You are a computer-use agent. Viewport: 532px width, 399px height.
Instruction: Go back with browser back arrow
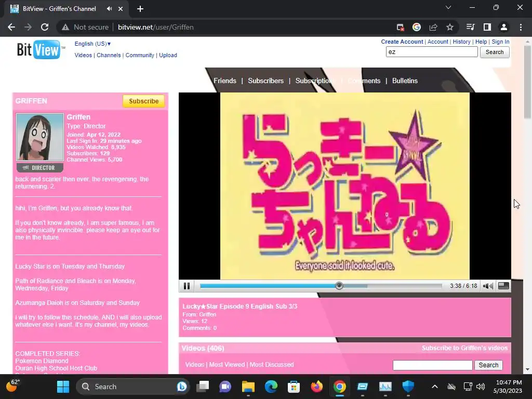point(11,27)
